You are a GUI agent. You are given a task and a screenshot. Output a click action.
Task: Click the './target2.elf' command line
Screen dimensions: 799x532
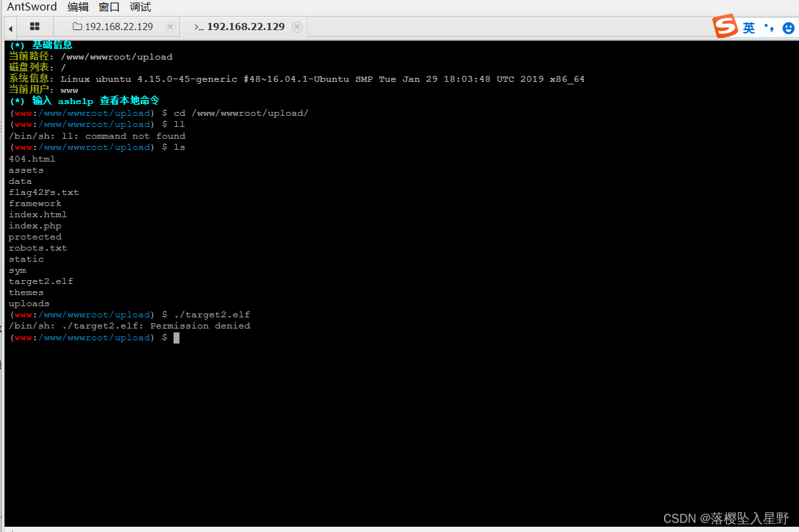(x=129, y=315)
